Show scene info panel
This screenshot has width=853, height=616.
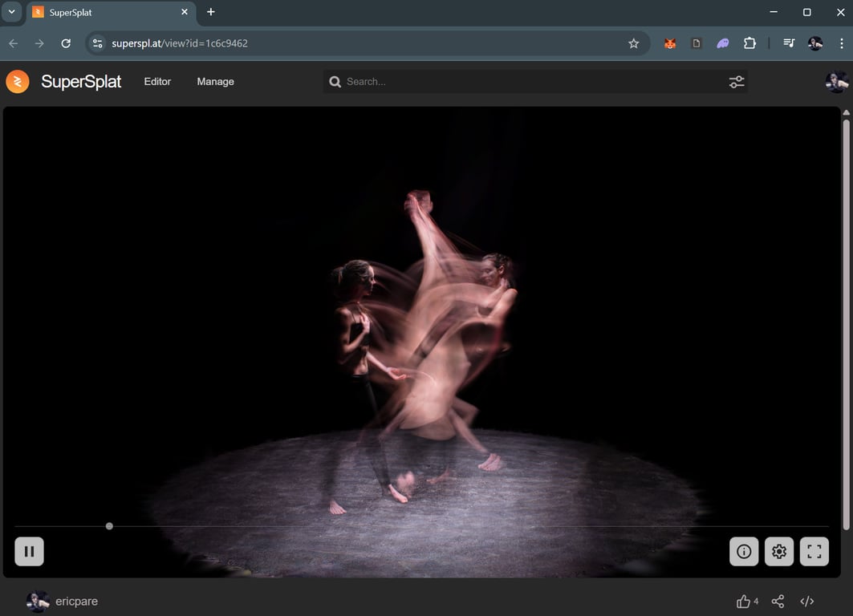click(x=744, y=552)
